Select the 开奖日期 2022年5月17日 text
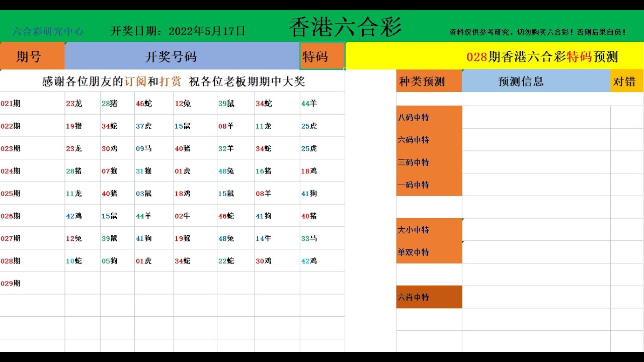Image resolution: width=644 pixels, height=362 pixels. (178, 31)
